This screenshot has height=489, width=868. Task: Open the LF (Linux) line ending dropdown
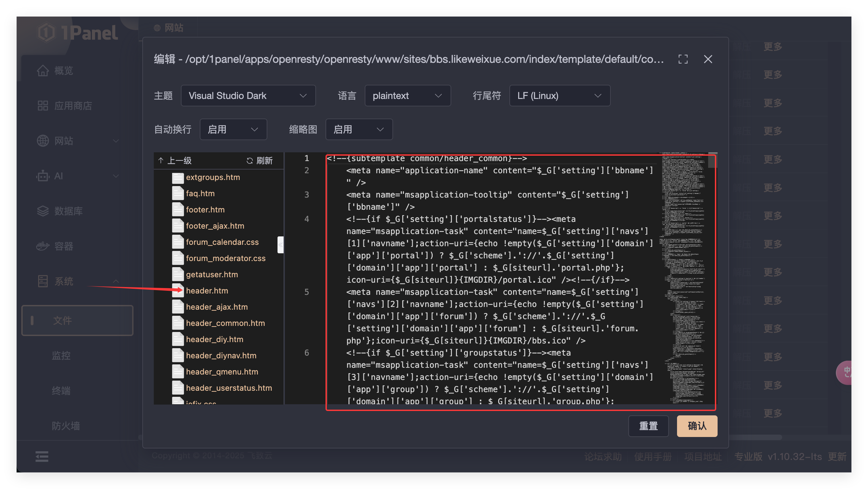pos(559,96)
